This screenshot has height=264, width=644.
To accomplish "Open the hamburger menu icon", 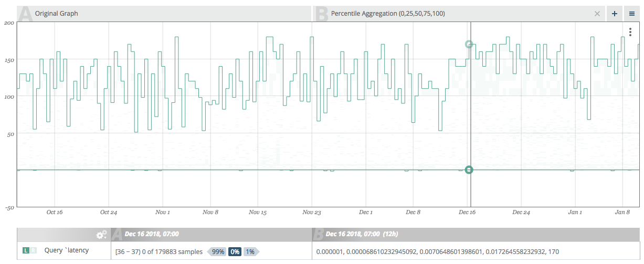I will click(632, 14).
